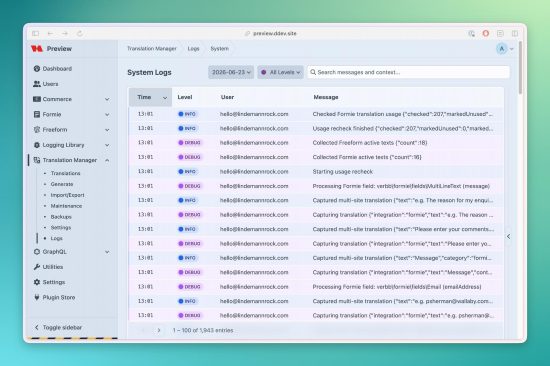
Task: Open the Plugin Store plug icon
Action: 37,297
